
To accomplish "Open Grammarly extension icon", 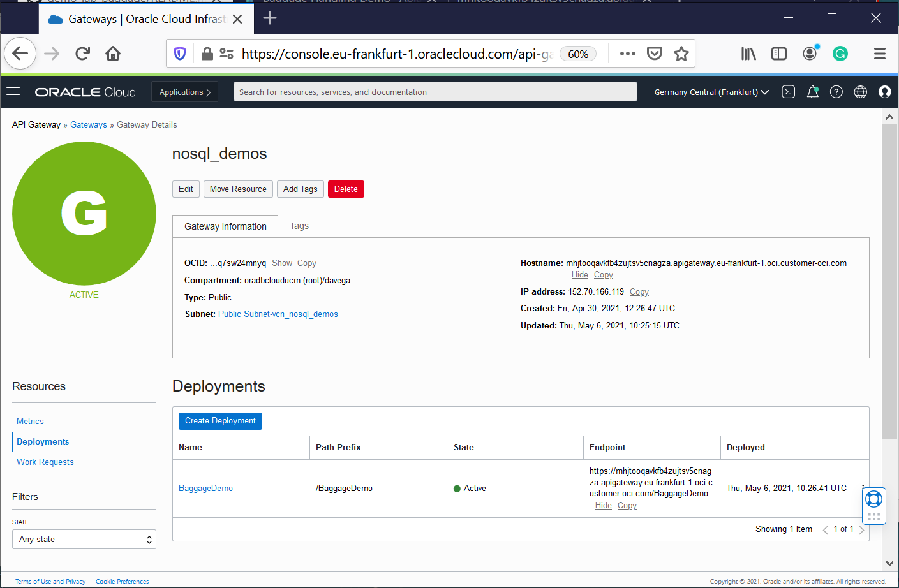I will 840,54.
